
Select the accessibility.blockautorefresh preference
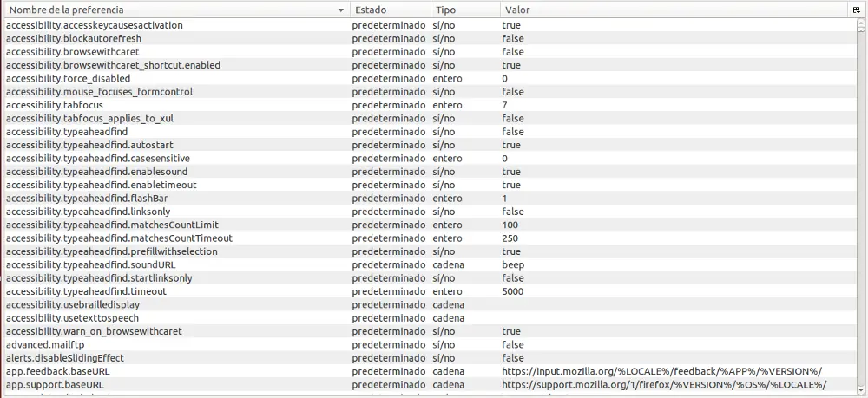(x=74, y=39)
